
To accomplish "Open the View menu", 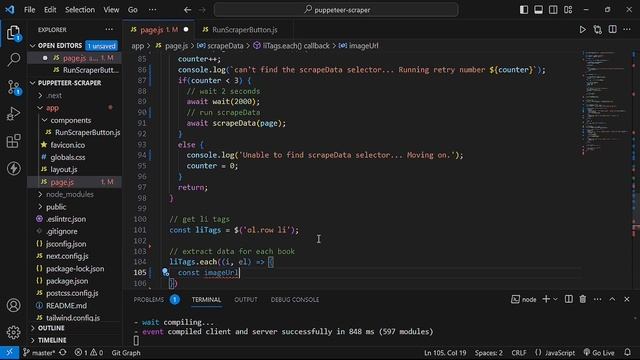I will pyautogui.click(x=111, y=10).
